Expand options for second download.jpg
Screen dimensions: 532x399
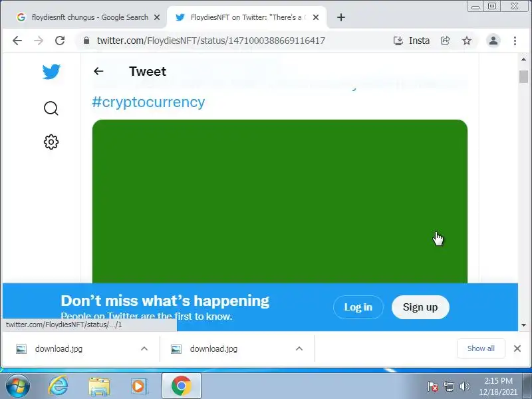pyautogui.click(x=299, y=348)
